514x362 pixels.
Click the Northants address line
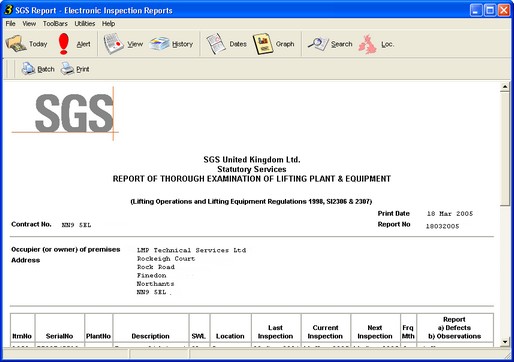(x=155, y=284)
